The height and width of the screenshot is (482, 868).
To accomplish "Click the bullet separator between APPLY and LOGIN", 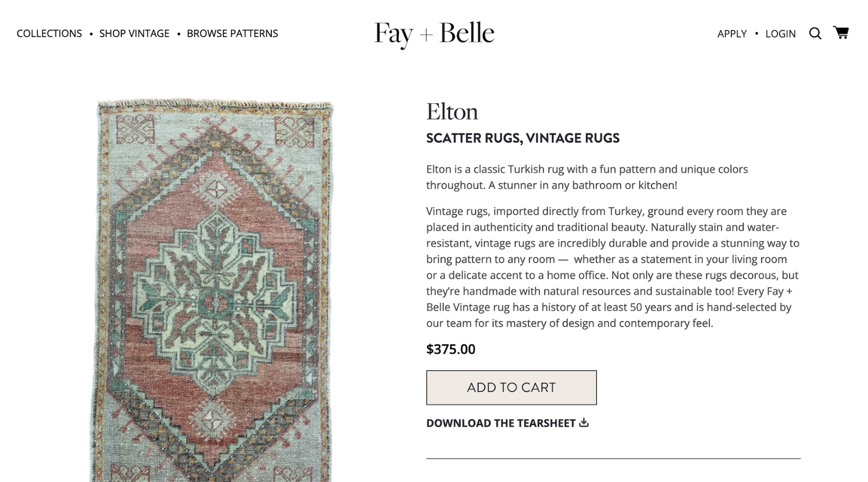I will [x=756, y=34].
